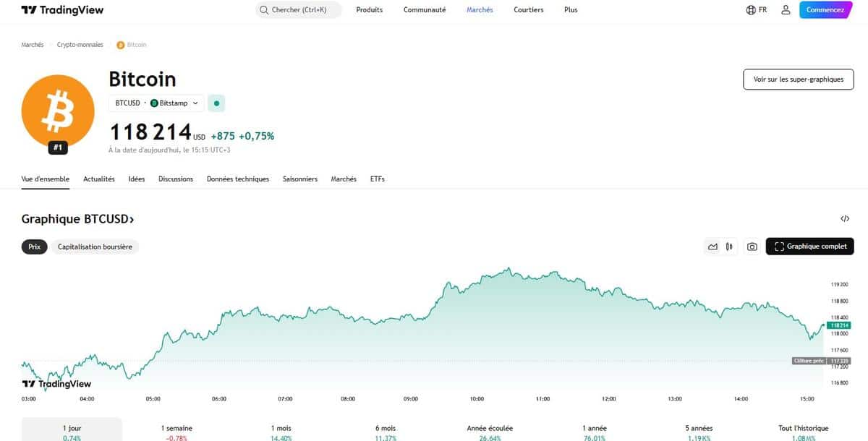Switch to the Discussions tab
The width and height of the screenshot is (868, 441).
click(176, 179)
